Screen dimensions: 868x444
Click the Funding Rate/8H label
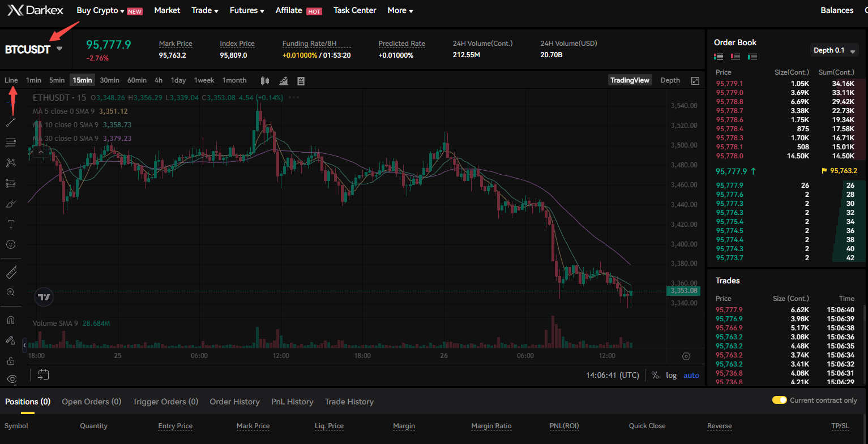(309, 44)
